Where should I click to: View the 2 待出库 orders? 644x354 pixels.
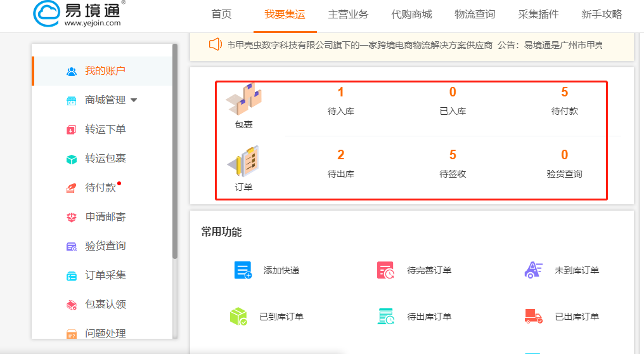(x=340, y=164)
